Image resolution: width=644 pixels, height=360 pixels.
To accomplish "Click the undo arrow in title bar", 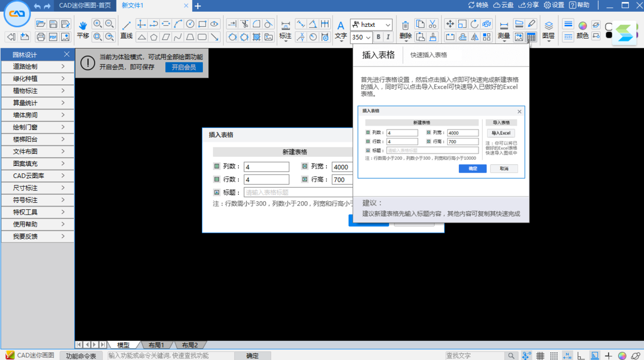I will coord(37,5).
